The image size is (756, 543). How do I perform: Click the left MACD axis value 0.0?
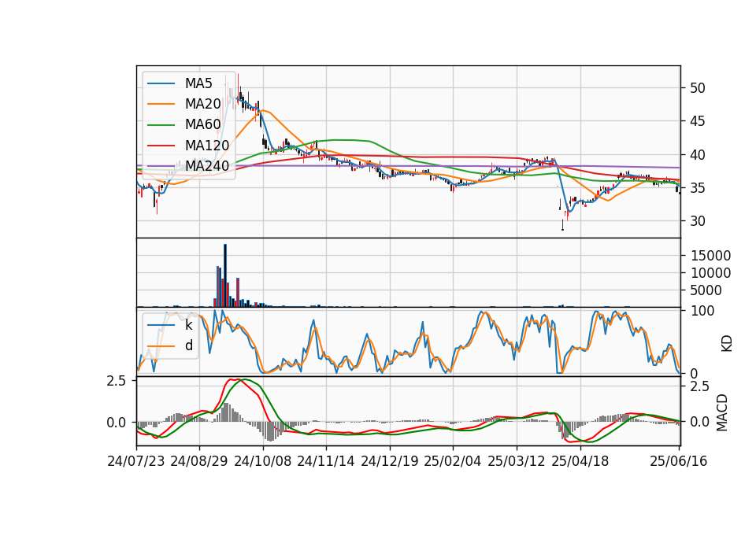click(117, 423)
